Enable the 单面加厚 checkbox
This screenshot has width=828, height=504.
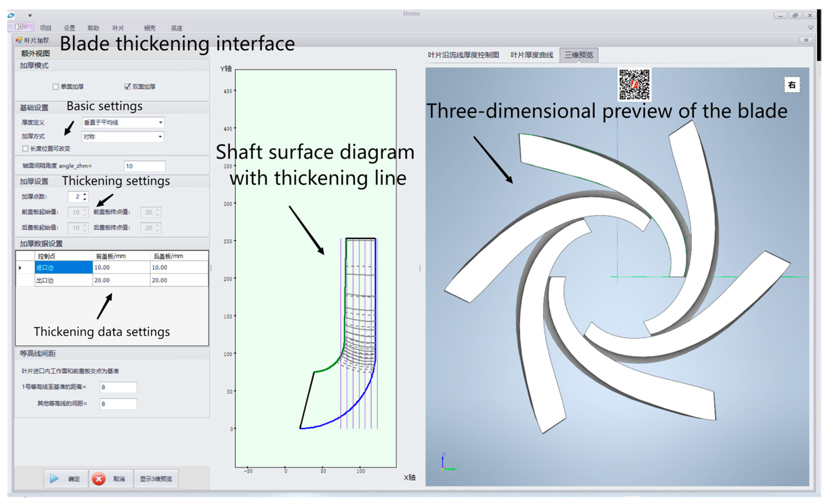56,87
